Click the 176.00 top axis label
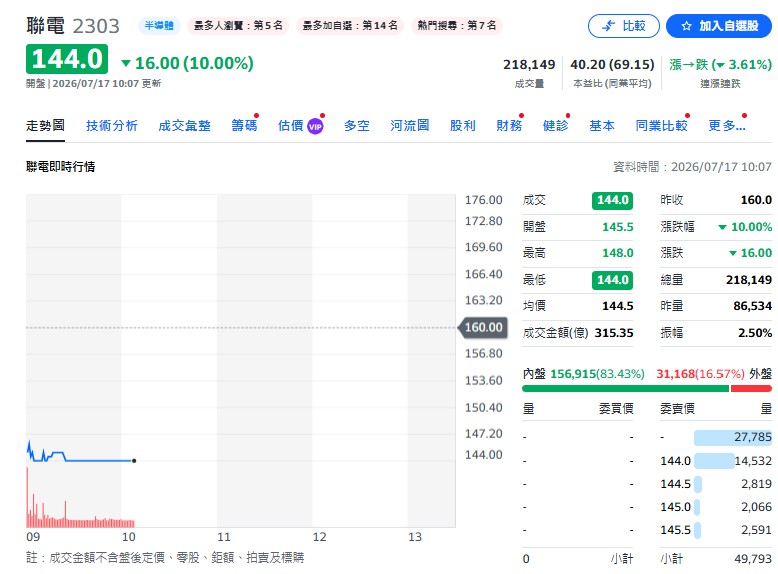 [x=484, y=200]
